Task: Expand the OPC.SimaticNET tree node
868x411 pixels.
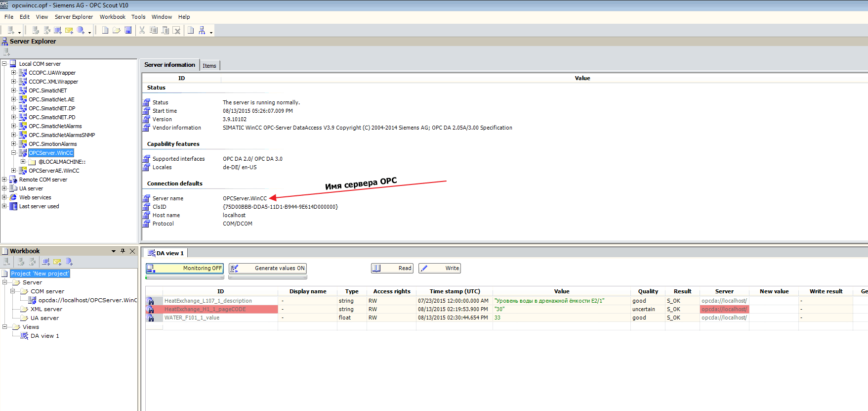Action: (x=14, y=91)
